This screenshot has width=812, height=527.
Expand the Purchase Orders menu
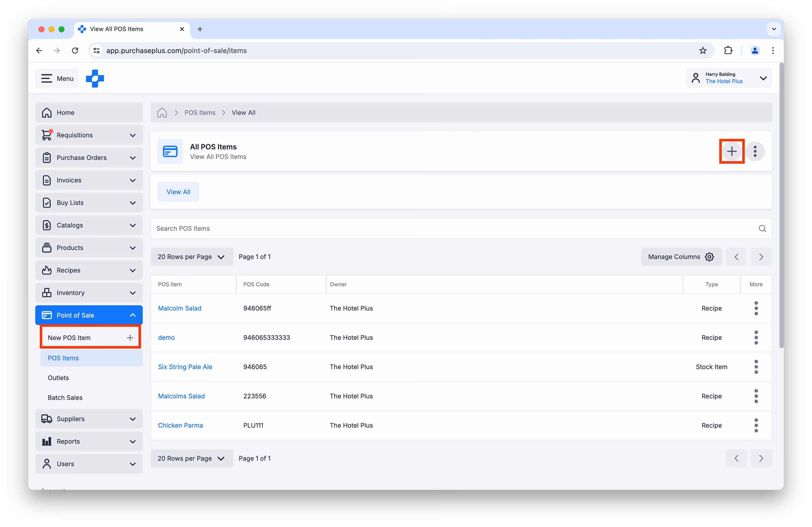pos(89,158)
